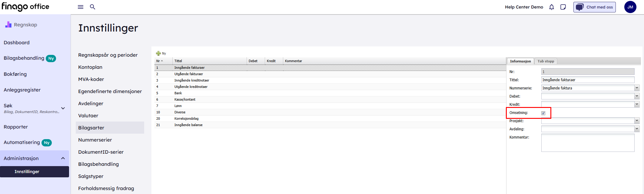Image resolution: width=644 pixels, height=194 pixels.
Task: Expand the Søk sidebar section
Action: [63, 108]
